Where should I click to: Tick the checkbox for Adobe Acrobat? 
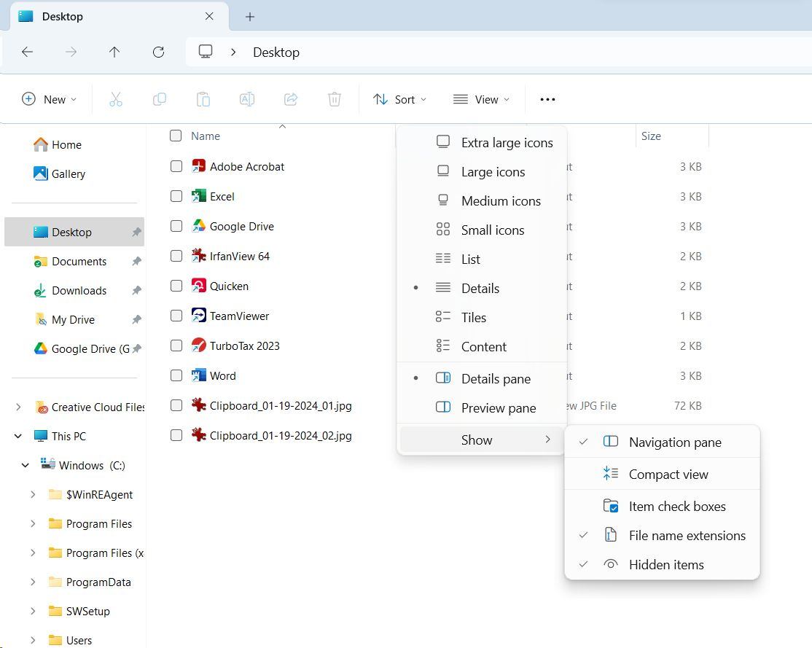(176, 166)
